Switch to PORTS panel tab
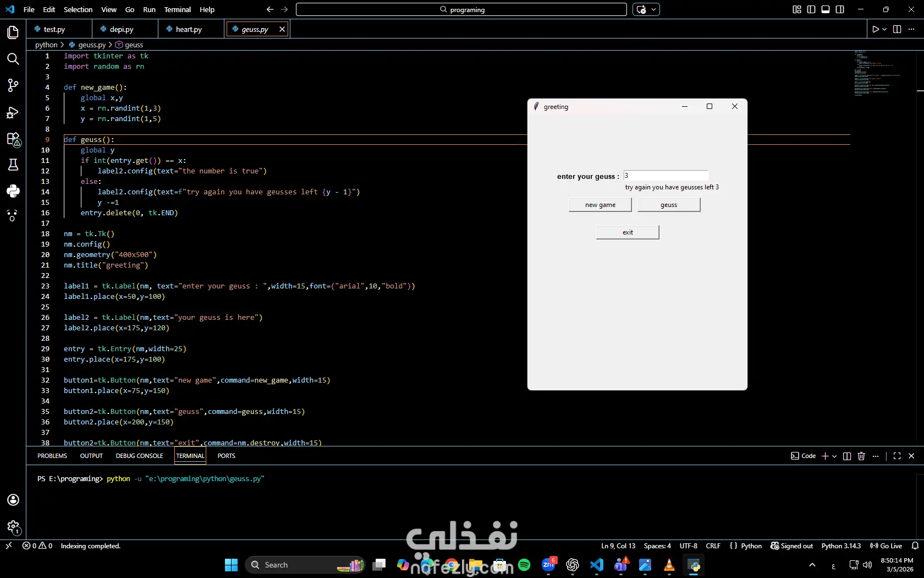The height and width of the screenshot is (578, 924). tap(226, 456)
